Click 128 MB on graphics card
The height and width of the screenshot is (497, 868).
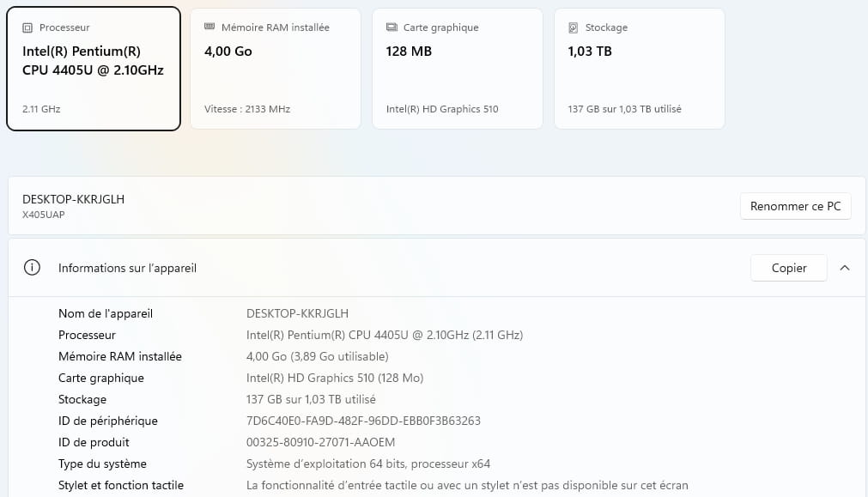pyautogui.click(x=409, y=52)
